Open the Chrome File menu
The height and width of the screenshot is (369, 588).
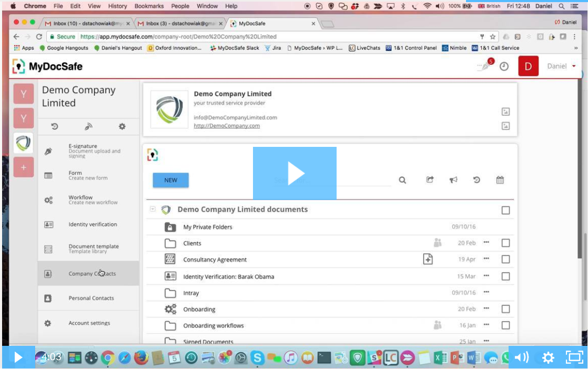58,6
